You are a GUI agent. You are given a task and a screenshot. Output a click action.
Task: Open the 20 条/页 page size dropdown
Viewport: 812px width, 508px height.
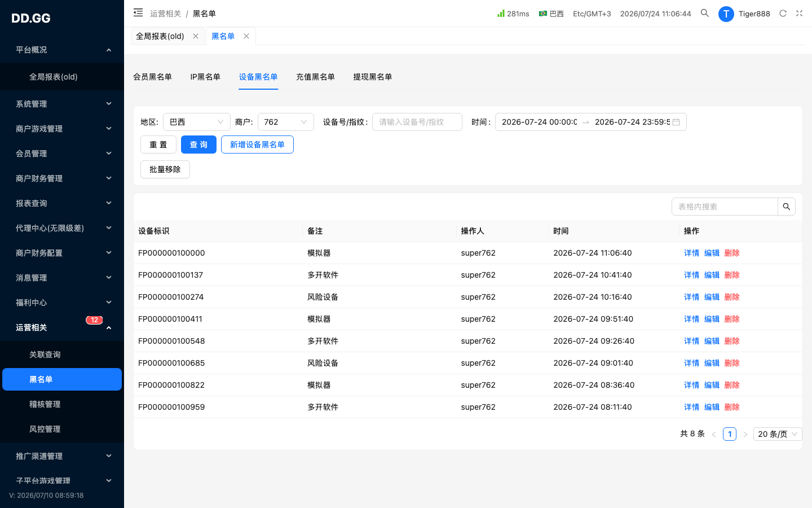778,434
